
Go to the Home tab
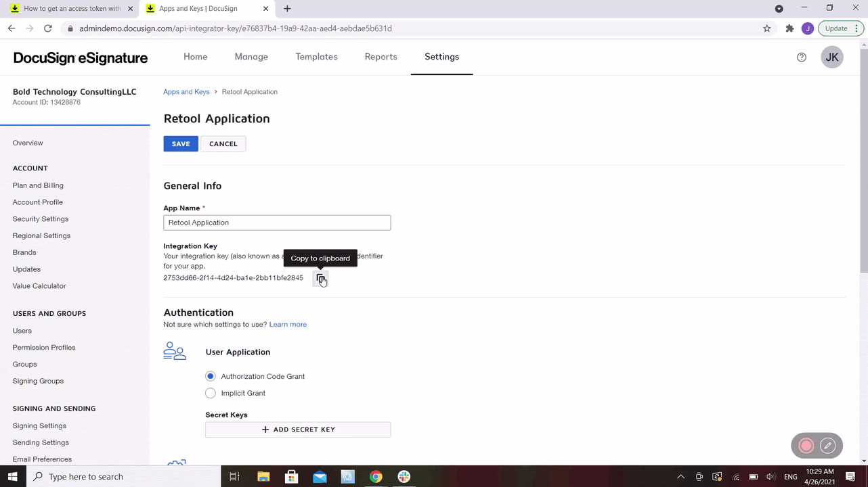pyautogui.click(x=195, y=57)
